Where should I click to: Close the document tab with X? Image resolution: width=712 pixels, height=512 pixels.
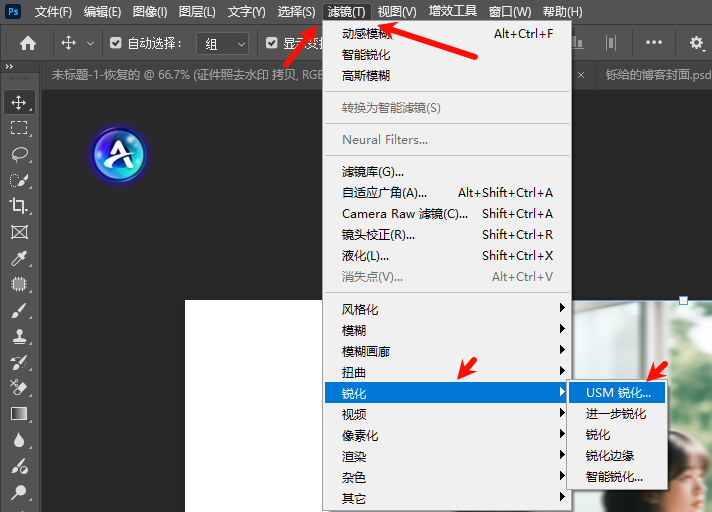point(581,75)
